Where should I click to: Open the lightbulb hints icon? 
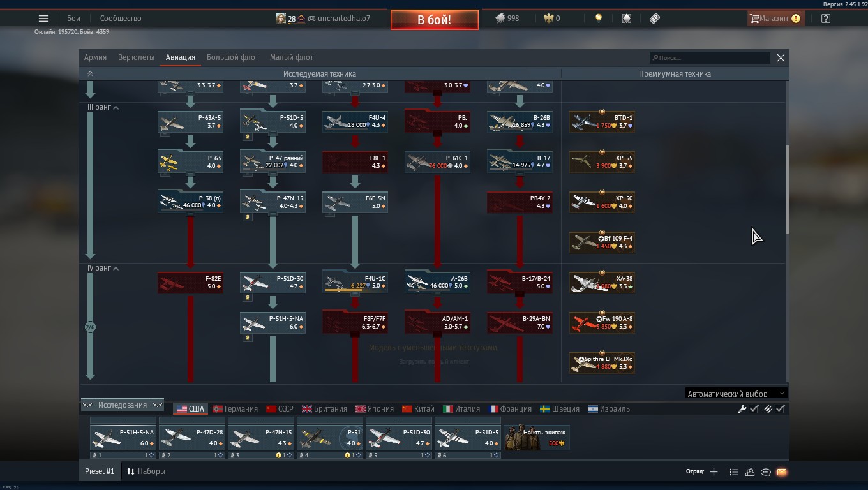pyautogui.click(x=598, y=19)
